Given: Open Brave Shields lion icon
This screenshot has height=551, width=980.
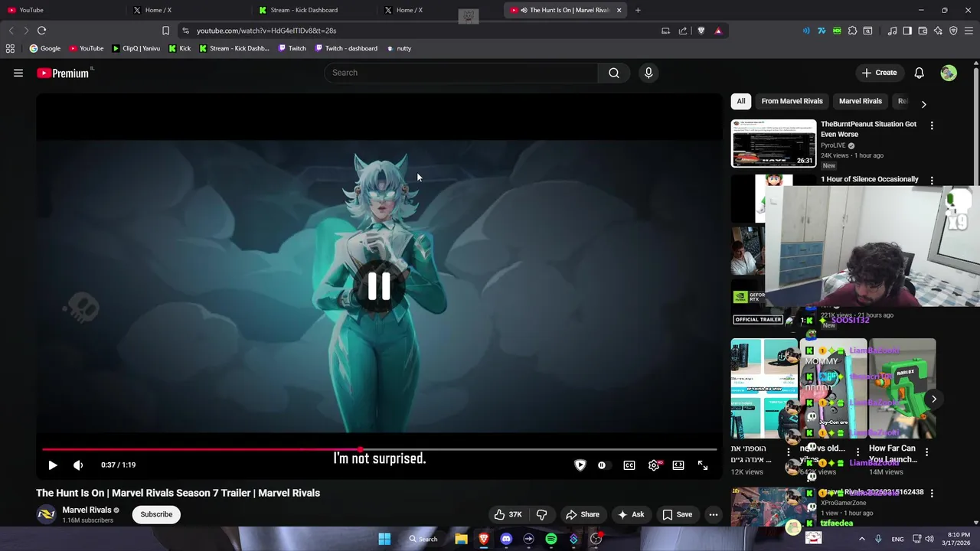Looking at the screenshot, I should (701, 31).
